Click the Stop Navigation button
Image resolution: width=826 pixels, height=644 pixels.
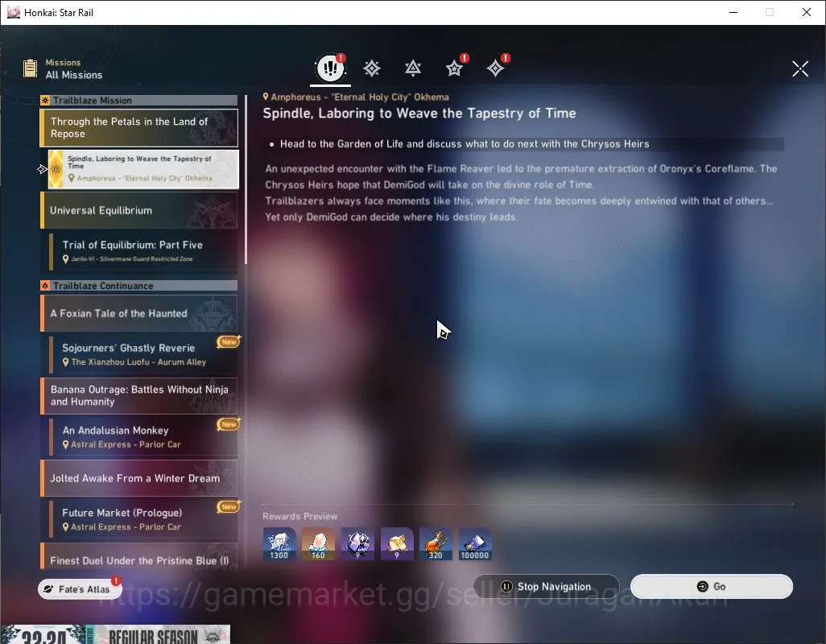[x=547, y=587]
